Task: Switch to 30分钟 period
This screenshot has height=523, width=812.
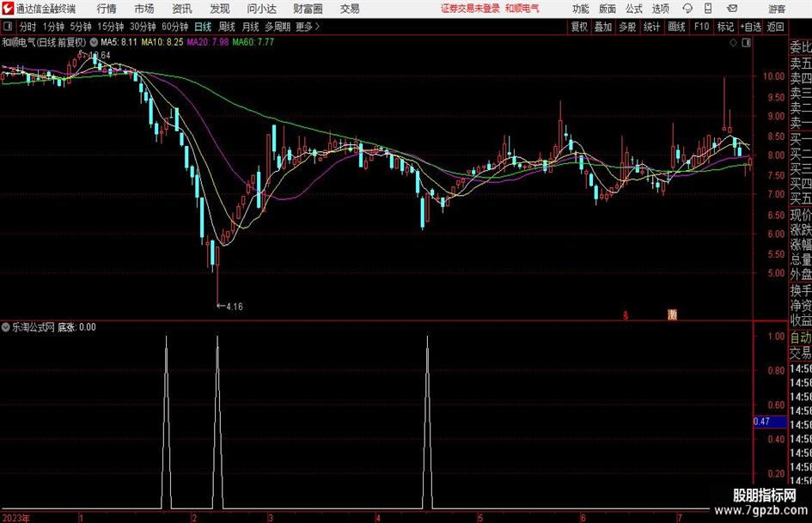Action: 143,27
